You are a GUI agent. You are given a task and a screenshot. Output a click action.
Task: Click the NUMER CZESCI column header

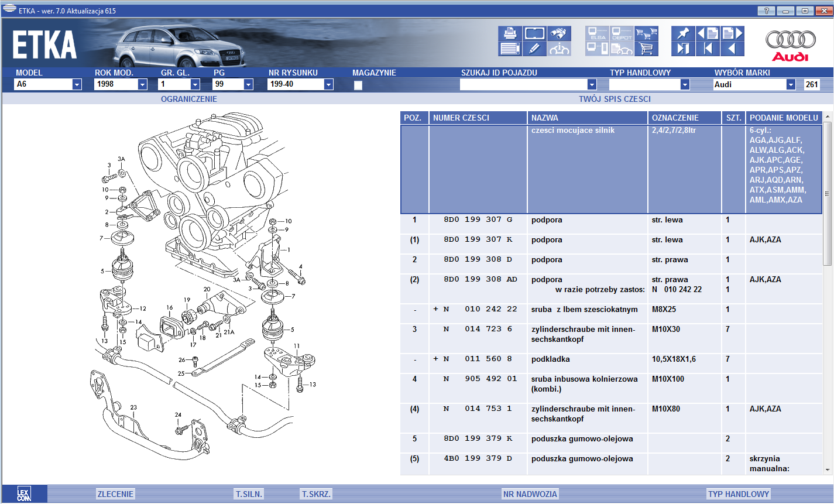(x=478, y=118)
